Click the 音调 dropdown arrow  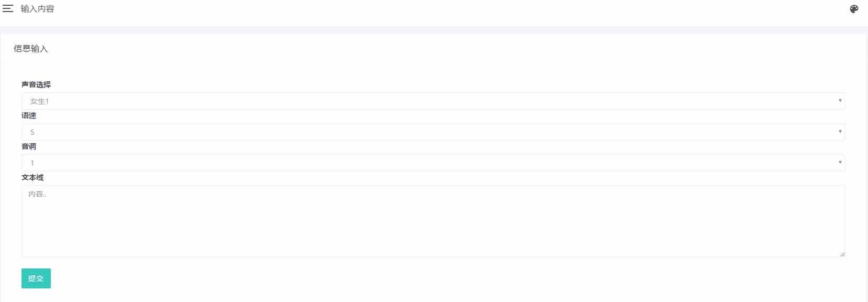840,163
